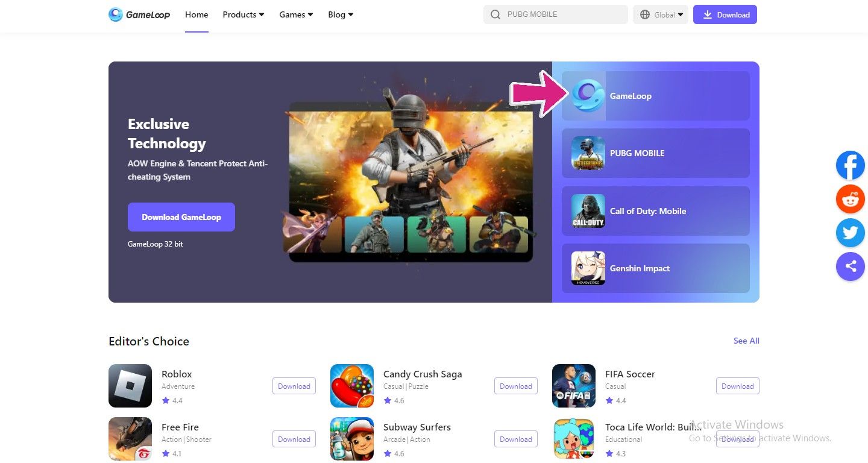The image size is (868, 463).
Task: Click the GameLoop app icon in banner list
Action: click(x=588, y=96)
